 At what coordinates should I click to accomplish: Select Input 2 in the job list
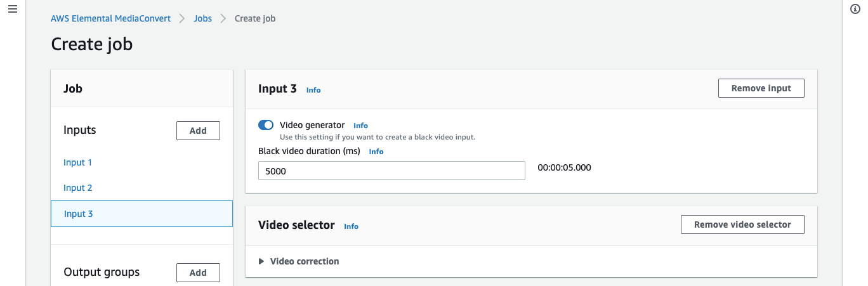pyautogui.click(x=78, y=188)
